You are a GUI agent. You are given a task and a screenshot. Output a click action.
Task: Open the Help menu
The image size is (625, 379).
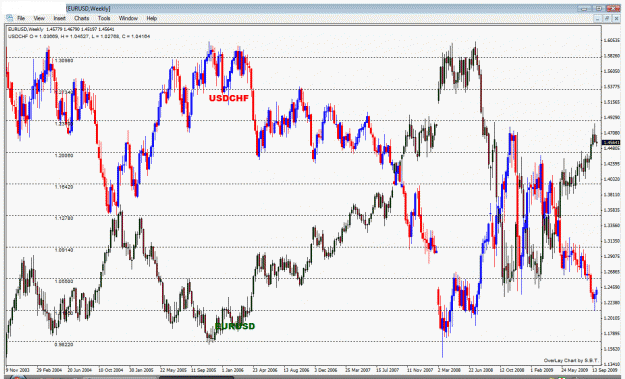click(151, 18)
